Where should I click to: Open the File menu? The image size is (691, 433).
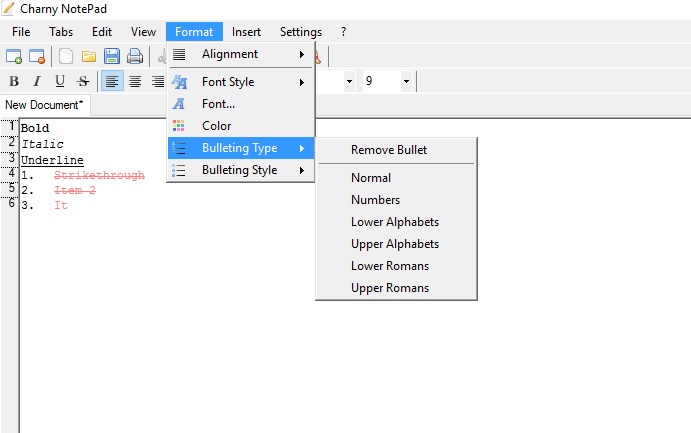coord(21,32)
